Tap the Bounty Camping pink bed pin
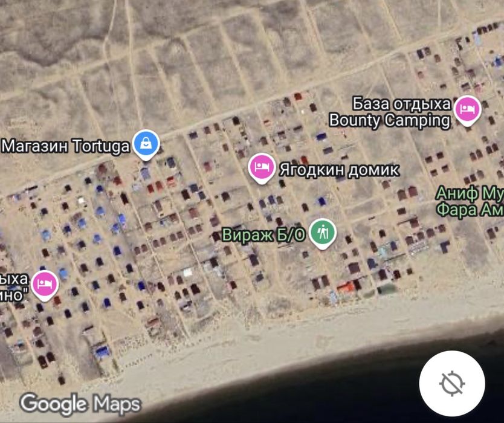 click(467, 110)
